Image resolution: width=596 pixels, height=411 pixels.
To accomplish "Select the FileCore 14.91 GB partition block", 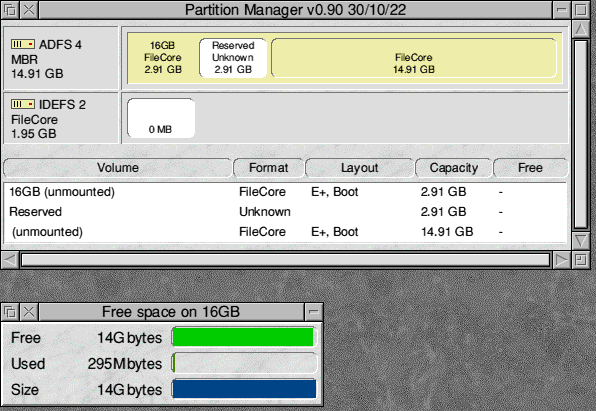I will 414,58.
